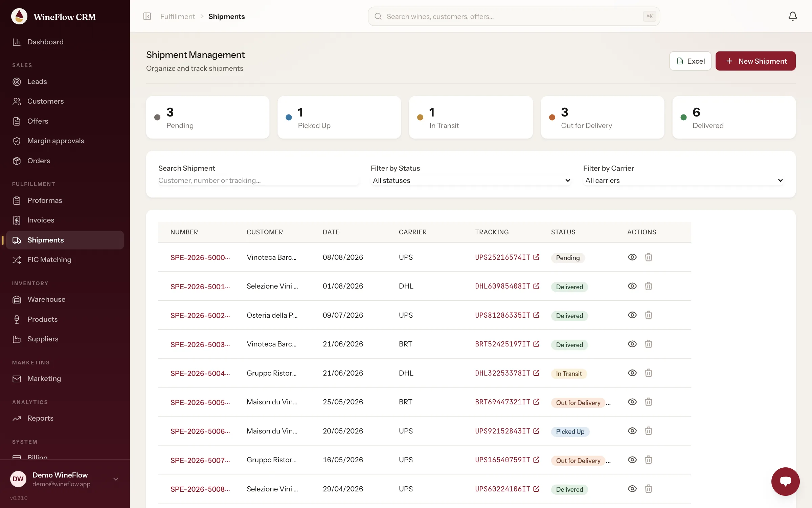Open external link for tracking UPS25216574IT

coord(536,257)
